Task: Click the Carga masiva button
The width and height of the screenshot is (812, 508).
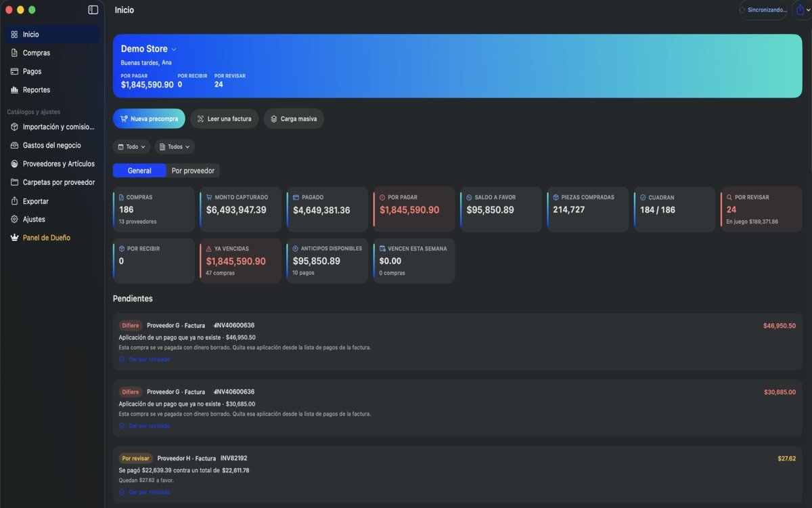Action: click(x=294, y=119)
